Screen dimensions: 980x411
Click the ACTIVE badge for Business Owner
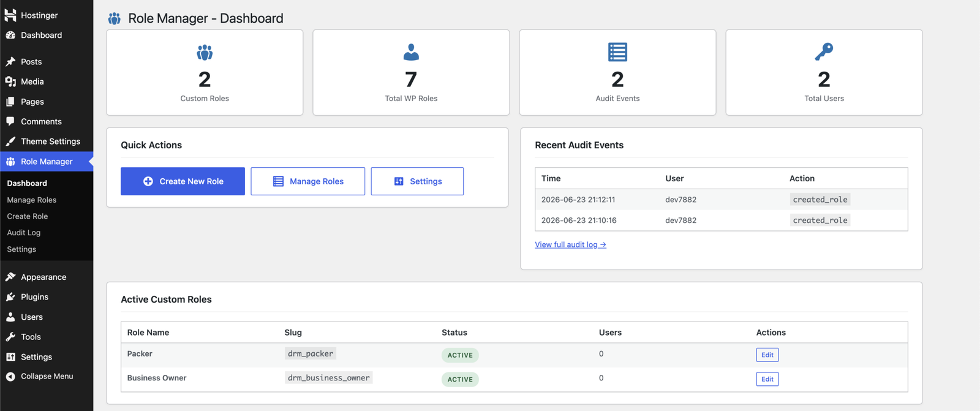click(460, 380)
